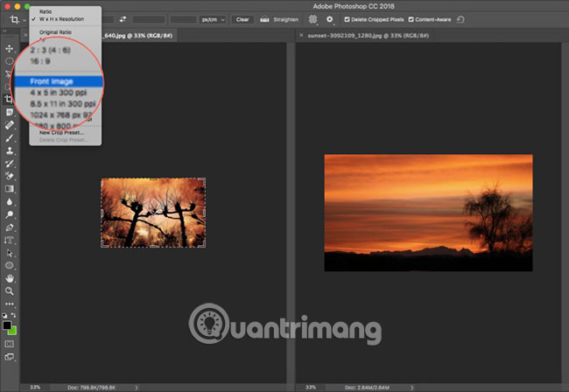569x392 pixels.
Task: Select Front Image menu entry
Action: [59, 81]
